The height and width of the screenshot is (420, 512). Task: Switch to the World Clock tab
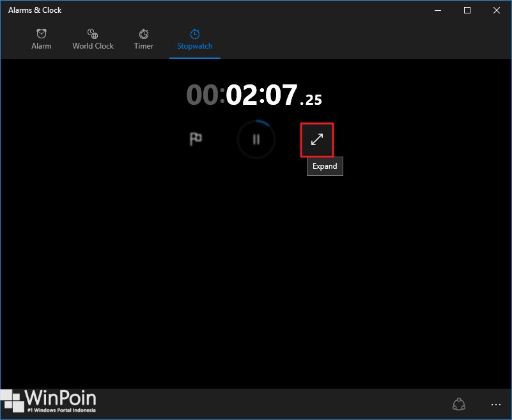point(93,40)
